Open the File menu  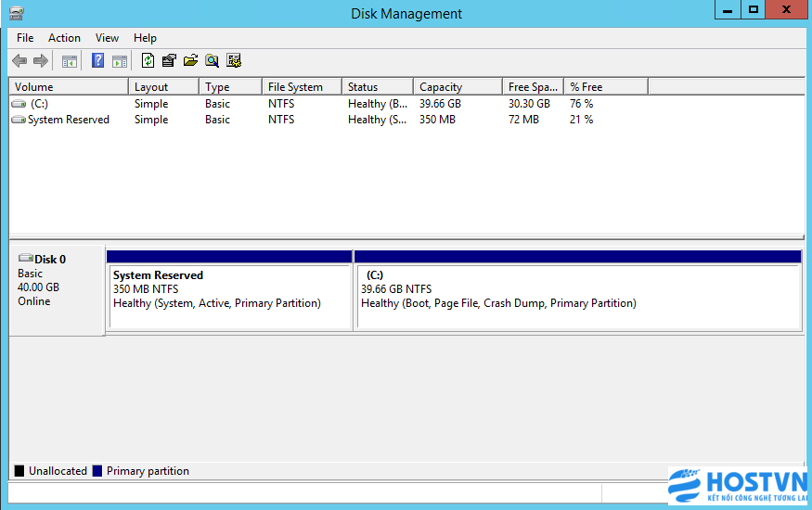pyautogui.click(x=25, y=38)
